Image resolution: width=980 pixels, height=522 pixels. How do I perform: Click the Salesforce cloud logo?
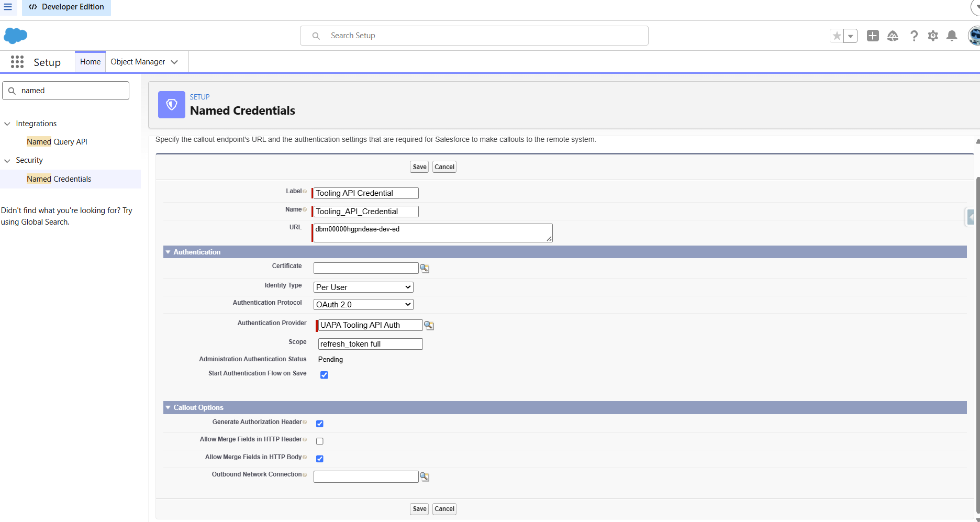16,36
